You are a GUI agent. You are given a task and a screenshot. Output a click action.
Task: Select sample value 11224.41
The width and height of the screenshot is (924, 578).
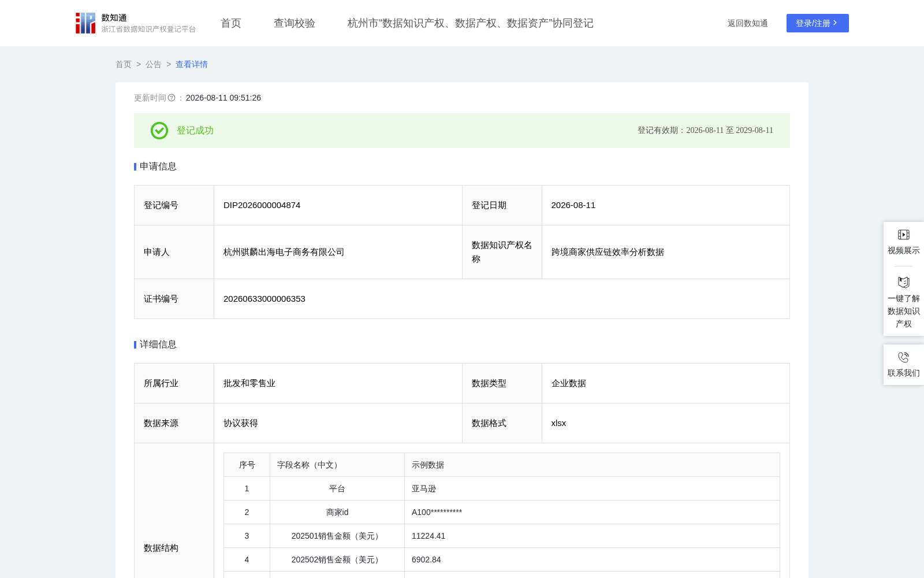click(429, 536)
